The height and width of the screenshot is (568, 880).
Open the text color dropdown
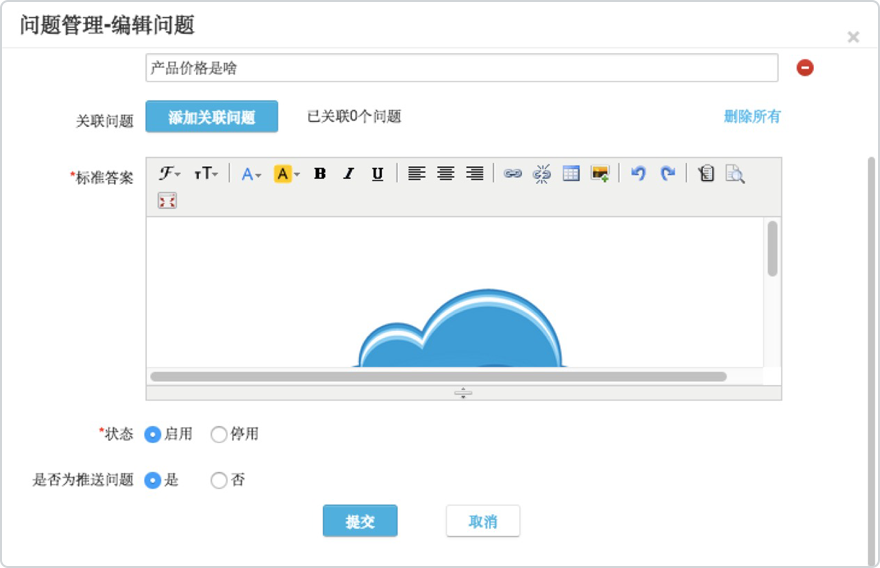coord(251,174)
